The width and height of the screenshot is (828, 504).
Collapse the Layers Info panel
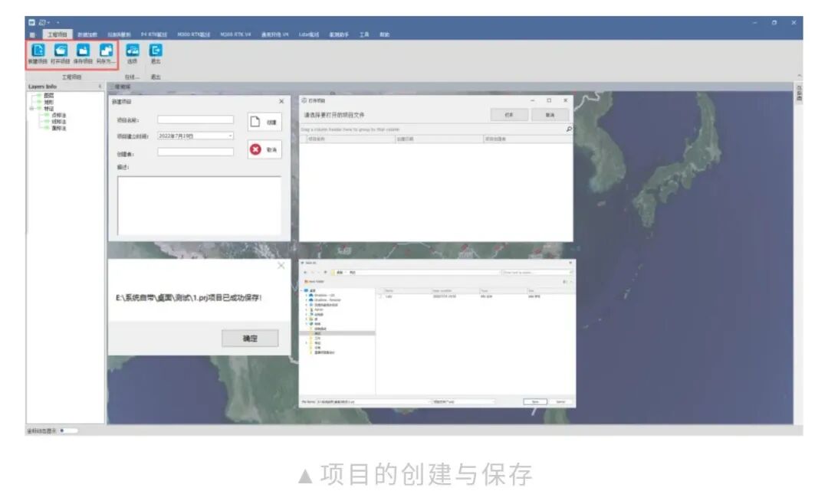click(100, 87)
